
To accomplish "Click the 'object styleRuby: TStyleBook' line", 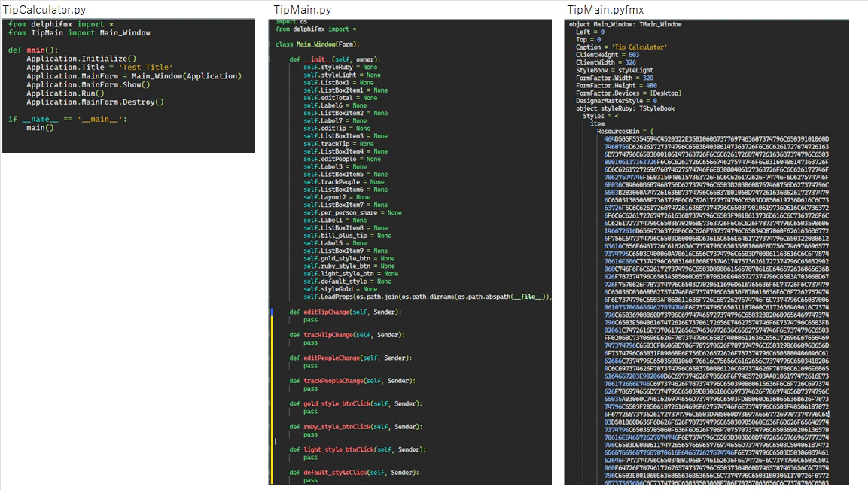I will coord(625,108).
